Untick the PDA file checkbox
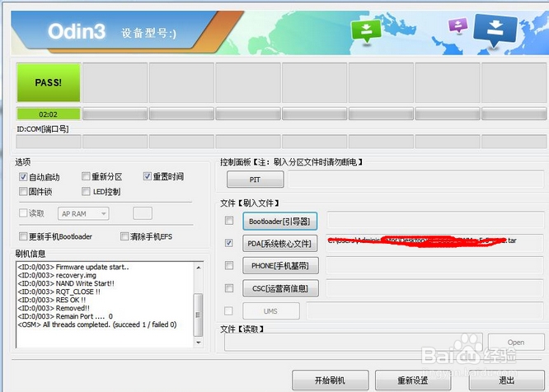Image resolution: width=549 pixels, height=392 pixels. click(229, 243)
